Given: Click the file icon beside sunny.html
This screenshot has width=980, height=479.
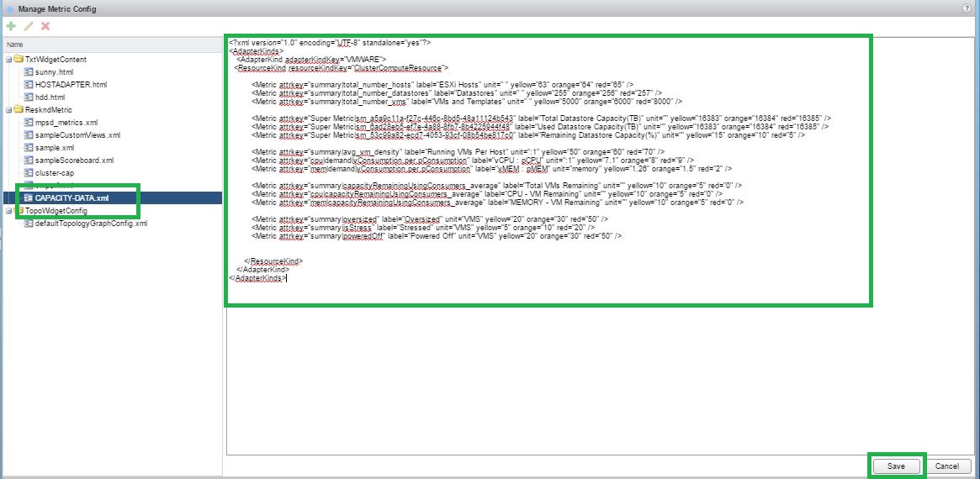Looking at the screenshot, I should coord(28,72).
